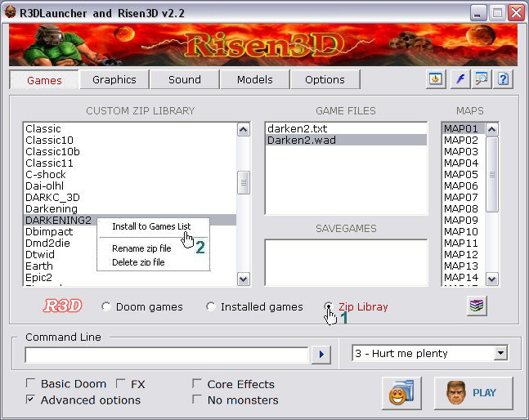Select MAP12 in maps list
This screenshot has width=529, height=420.
click(x=464, y=255)
